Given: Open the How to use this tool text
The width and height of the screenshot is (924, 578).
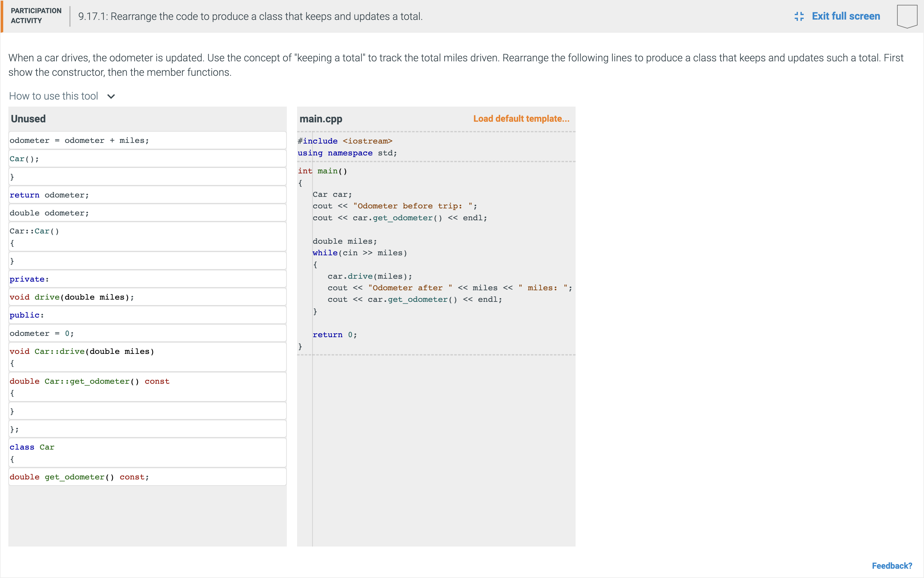Looking at the screenshot, I should coord(54,96).
